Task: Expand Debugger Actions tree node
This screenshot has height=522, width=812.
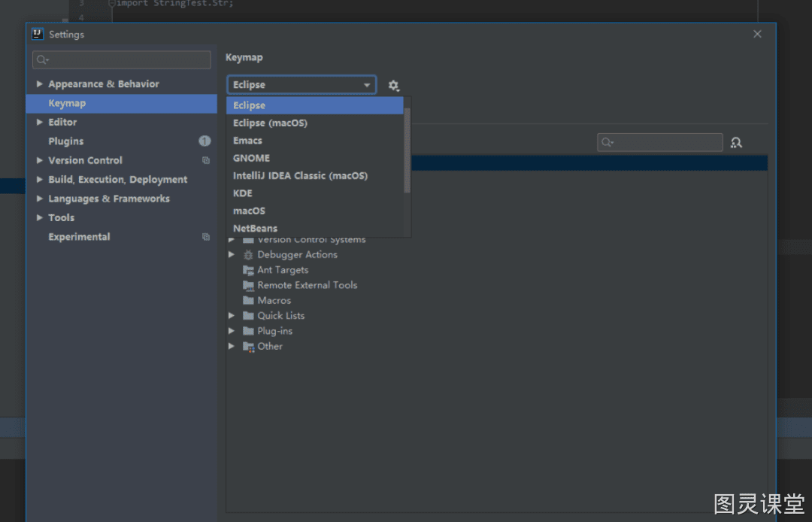Action: coord(232,255)
